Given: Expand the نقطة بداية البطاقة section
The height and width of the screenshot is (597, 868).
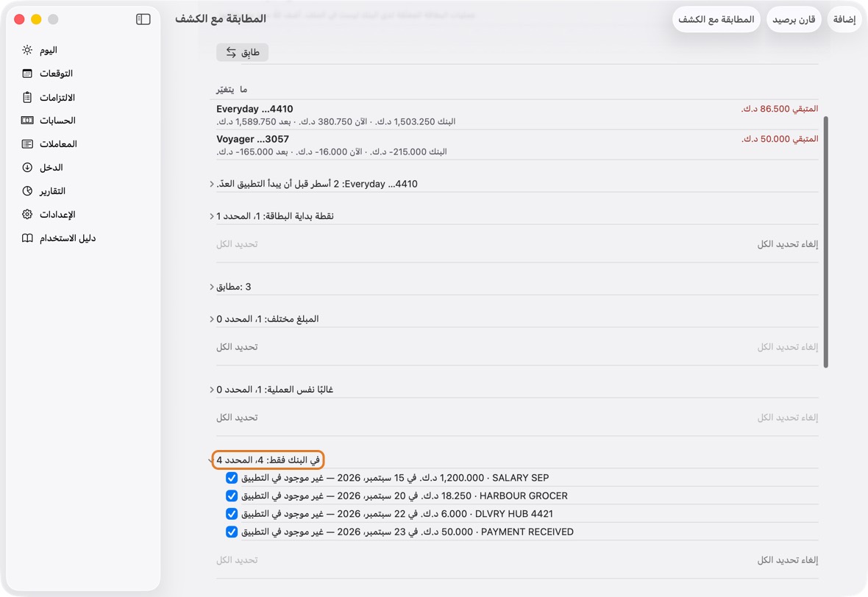Looking at the screenshot, I should pyautogui.click(x=211, y=216).
